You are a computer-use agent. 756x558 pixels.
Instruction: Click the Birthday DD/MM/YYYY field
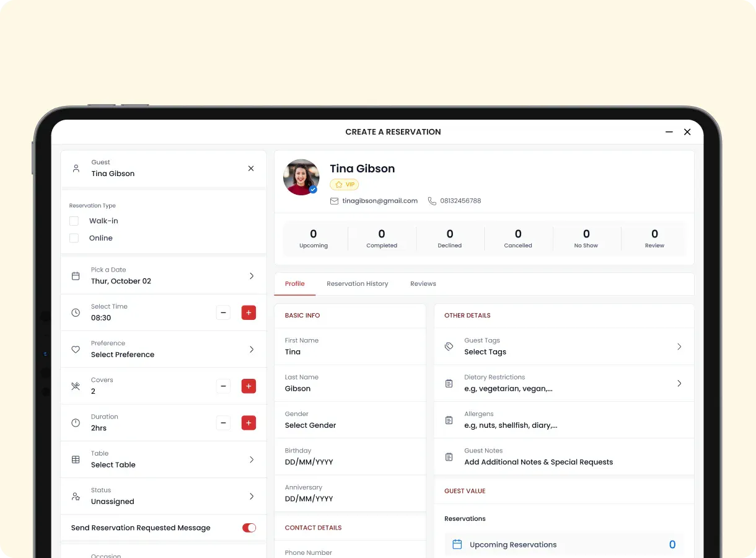350,457
